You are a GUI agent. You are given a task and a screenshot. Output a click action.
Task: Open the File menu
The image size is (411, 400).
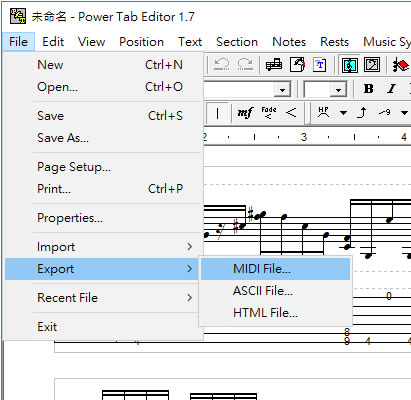pyautogui.click(x=18, y=42)
